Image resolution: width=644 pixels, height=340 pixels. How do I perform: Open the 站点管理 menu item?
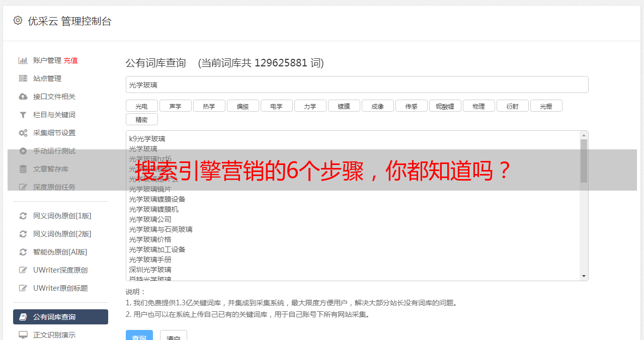coord(47,78)
